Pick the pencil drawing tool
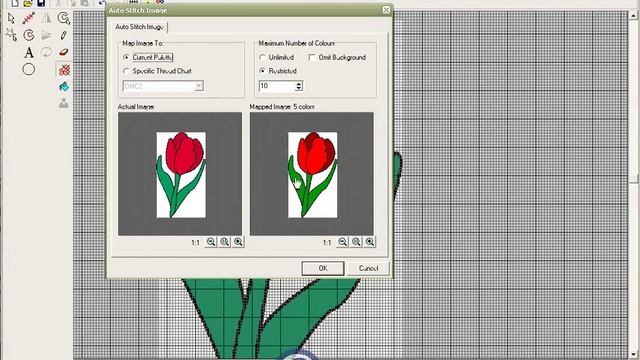This screenshot has width=640, height=360. click(64, 35)
